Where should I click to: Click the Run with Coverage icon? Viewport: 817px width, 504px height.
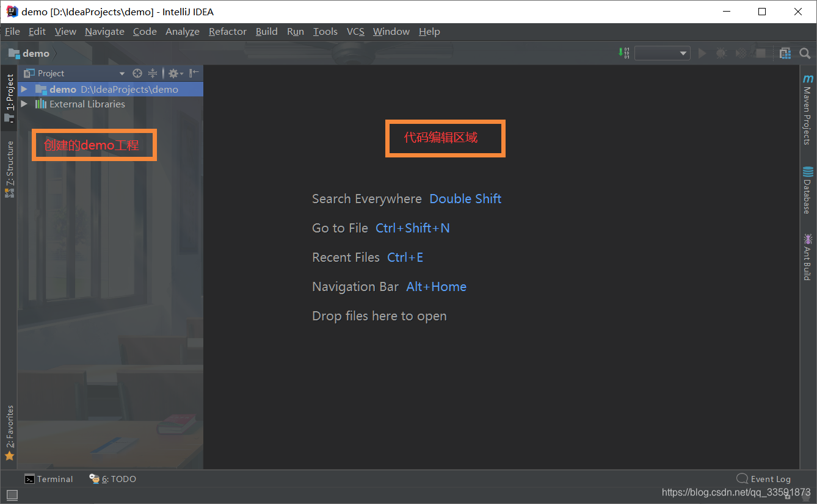point(741,54)
